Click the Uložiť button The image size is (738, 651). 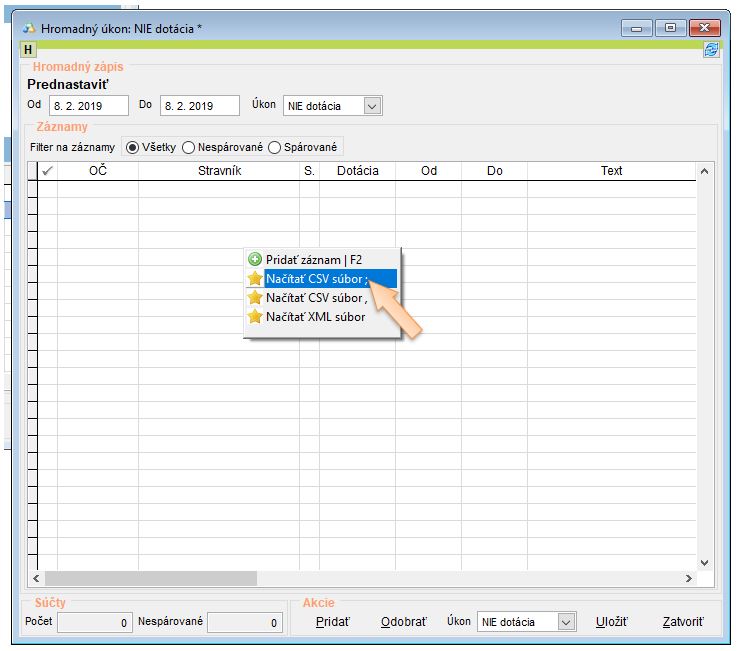[611, 622]
